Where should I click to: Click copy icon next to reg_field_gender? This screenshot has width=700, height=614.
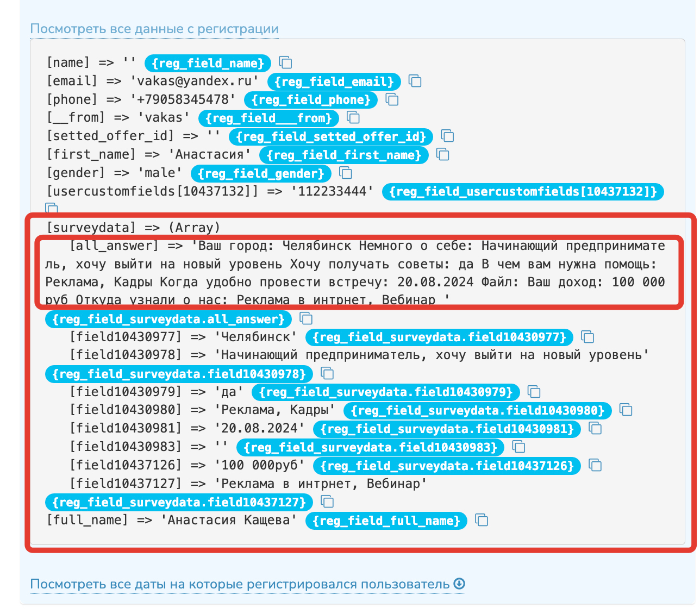click(x=346, y=173)
